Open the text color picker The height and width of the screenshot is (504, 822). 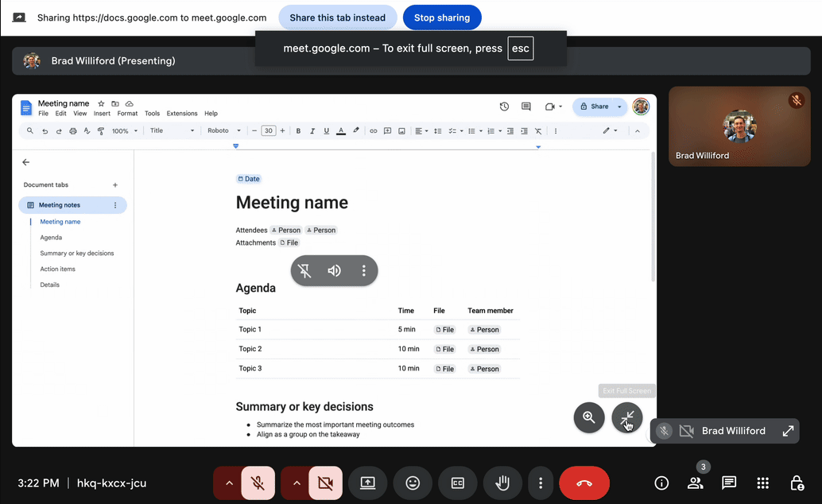point(341,131)
